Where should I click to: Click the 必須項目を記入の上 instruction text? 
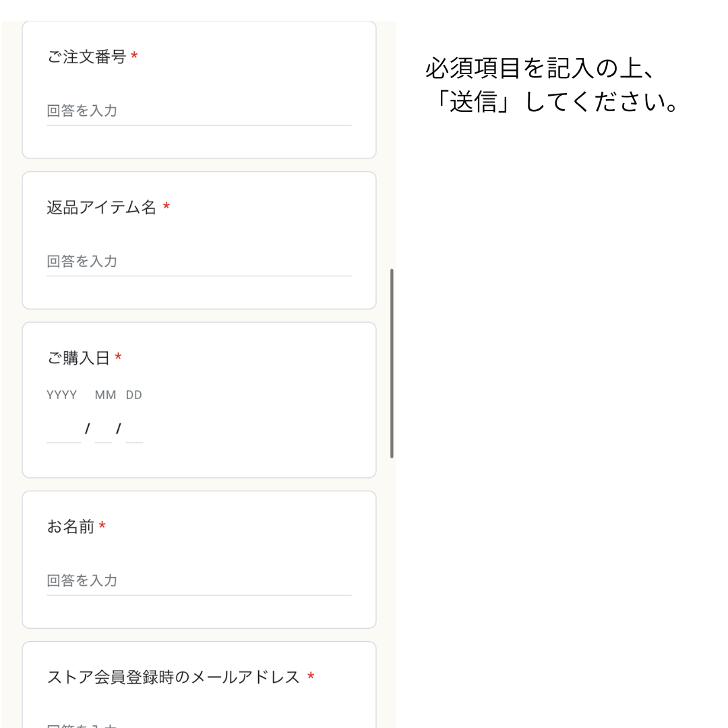tap(541, 69)
